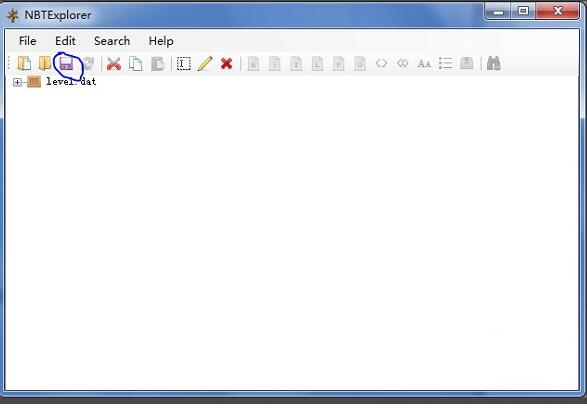Expand the level.dat tree node

tap(17, 82)
